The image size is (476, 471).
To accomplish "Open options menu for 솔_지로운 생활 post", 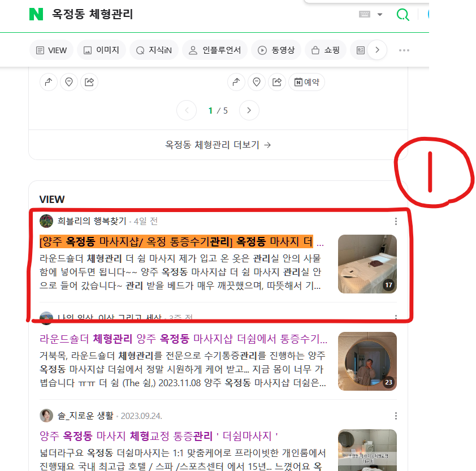I will click(396, 416).
